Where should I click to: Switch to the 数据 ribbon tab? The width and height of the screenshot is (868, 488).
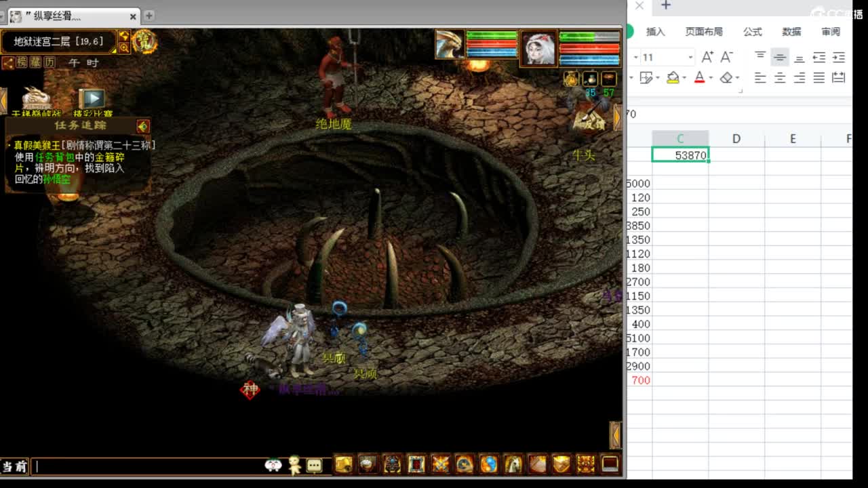[791, 31]
